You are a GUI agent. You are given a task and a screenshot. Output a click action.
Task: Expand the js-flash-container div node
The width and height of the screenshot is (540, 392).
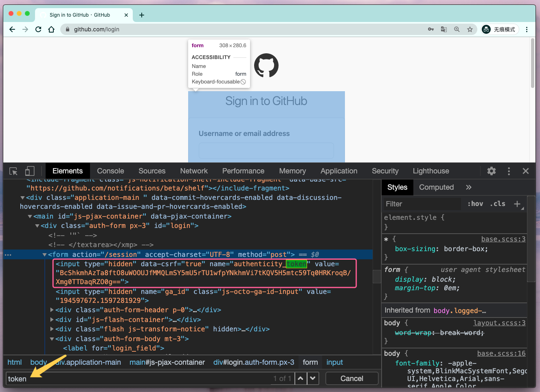(x=52, y=320)
